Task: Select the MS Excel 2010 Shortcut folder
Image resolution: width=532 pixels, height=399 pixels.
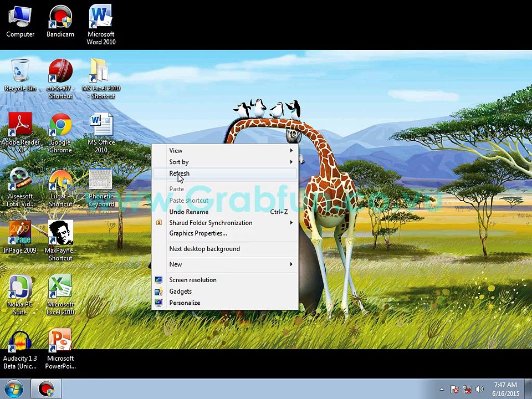Action: [101, 79]
